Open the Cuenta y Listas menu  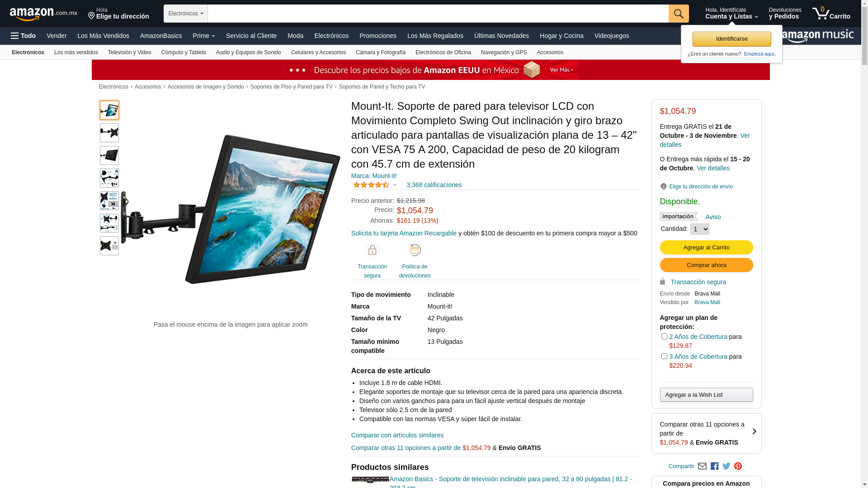731,14
